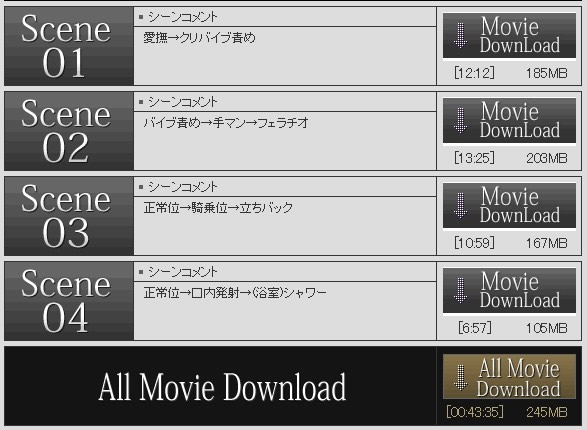Click the All Movie Download arrow icon
The image size is (587, 430).
click(460, 378)
